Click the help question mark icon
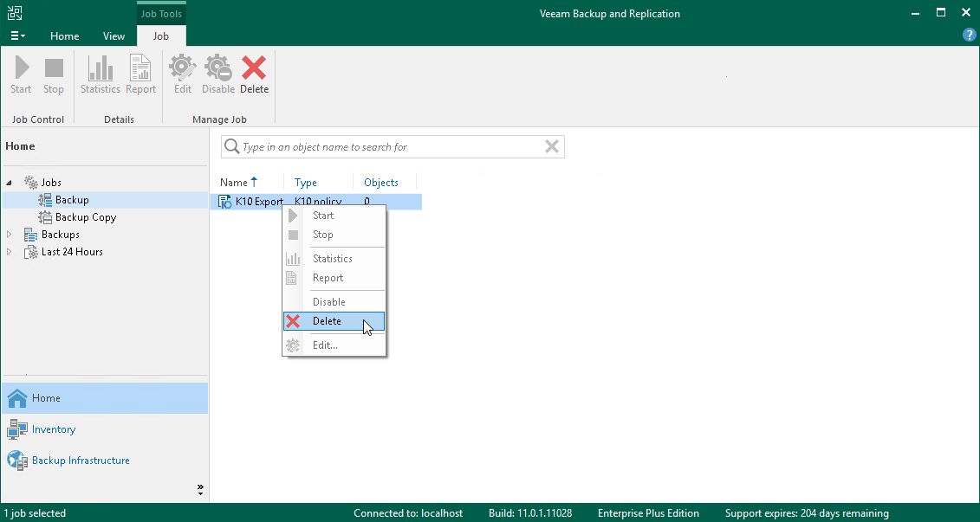This screenshot has width=980, height=522. pyautogui.click(x=970, y=35)
